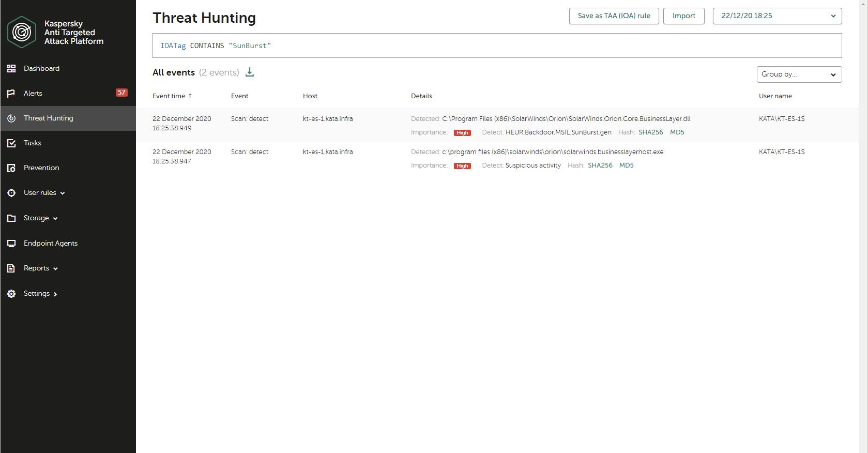Click the IOATag search query field
This screenshot has height=453, width=868.
click(497, 46)
